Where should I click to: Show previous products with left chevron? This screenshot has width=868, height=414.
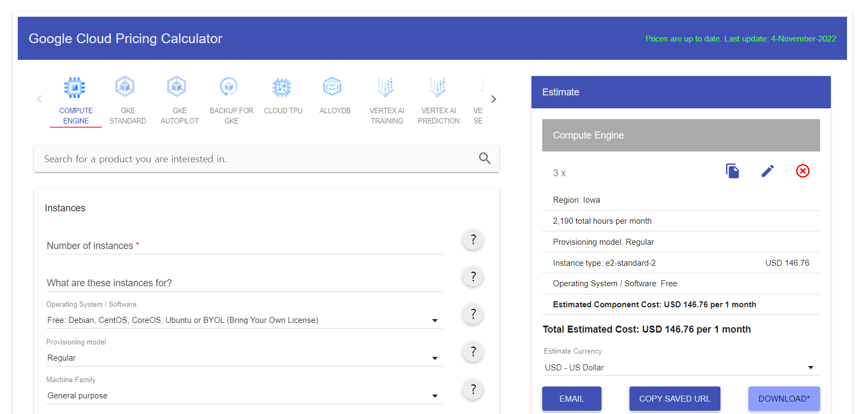click(x=39, y=99)
